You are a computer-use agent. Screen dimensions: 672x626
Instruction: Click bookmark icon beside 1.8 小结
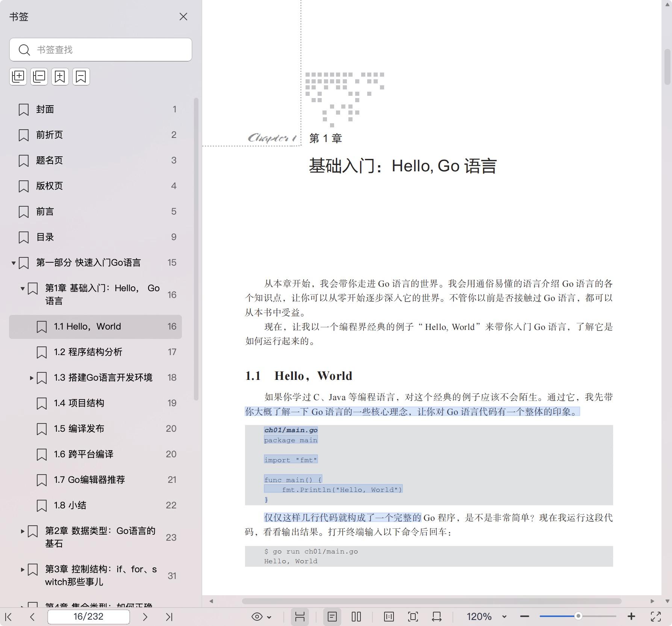click(x=42, y=506)
